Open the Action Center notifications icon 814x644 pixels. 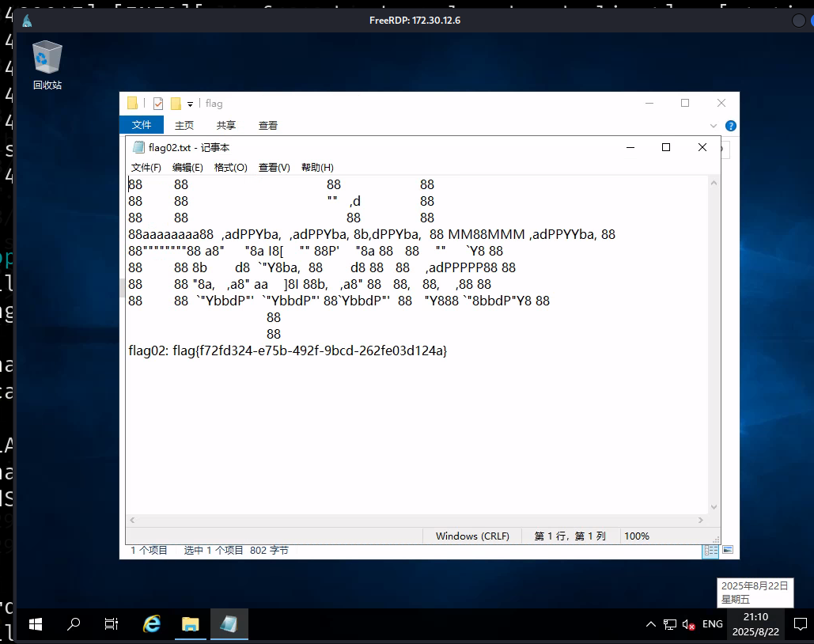800,624
